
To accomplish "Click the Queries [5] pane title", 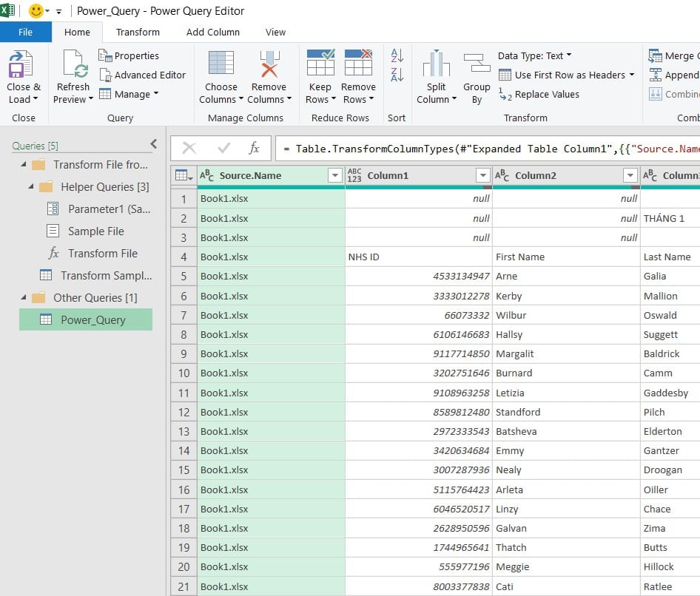I will pos(35,146).
